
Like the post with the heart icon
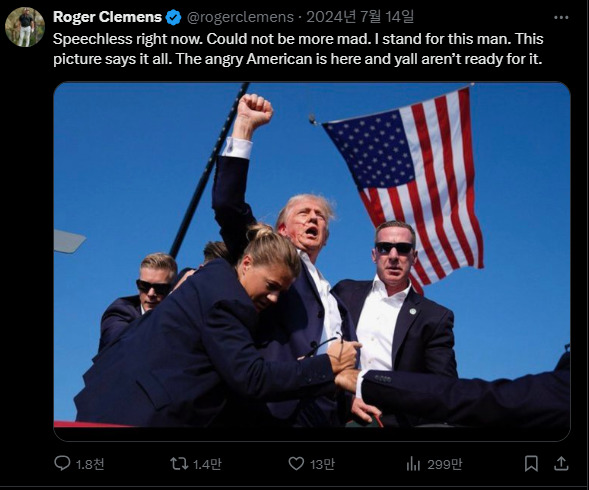(296, 464)
